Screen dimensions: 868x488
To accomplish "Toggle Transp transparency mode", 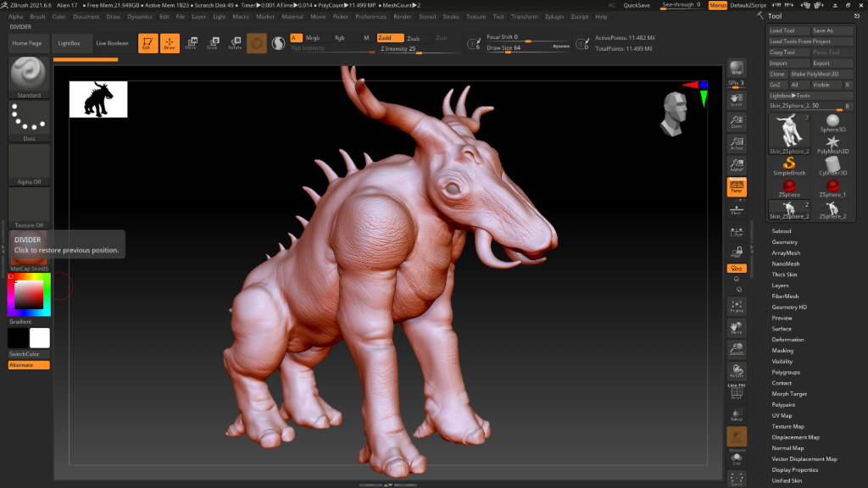I will 737,415.
